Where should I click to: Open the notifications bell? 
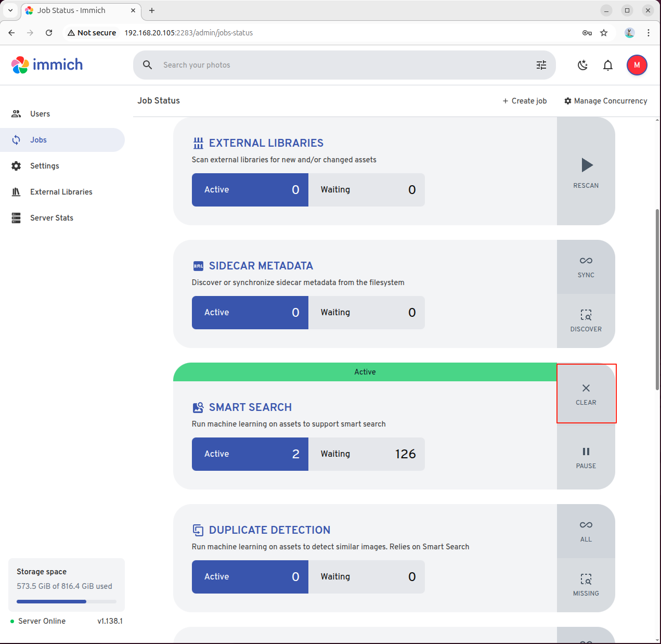coord(608,65)
